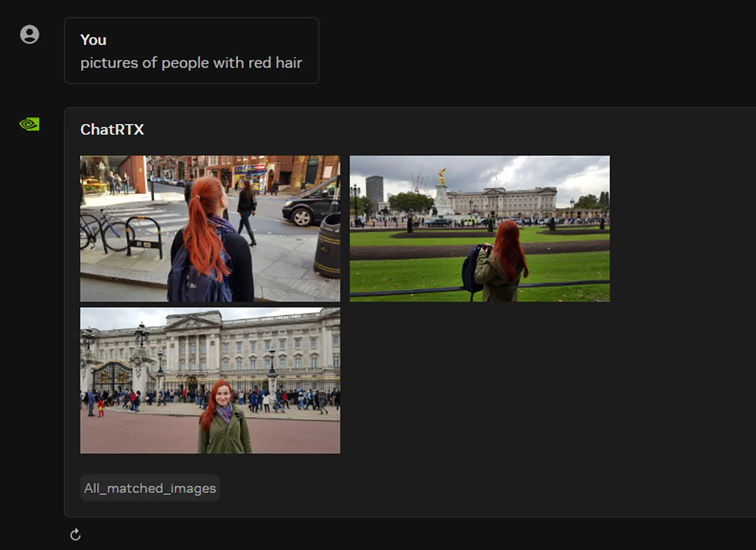The height and width of the screenshot is (550, 756).
Task: Click the golden statue in the garden photo
Action: click(x=442, y=177)
